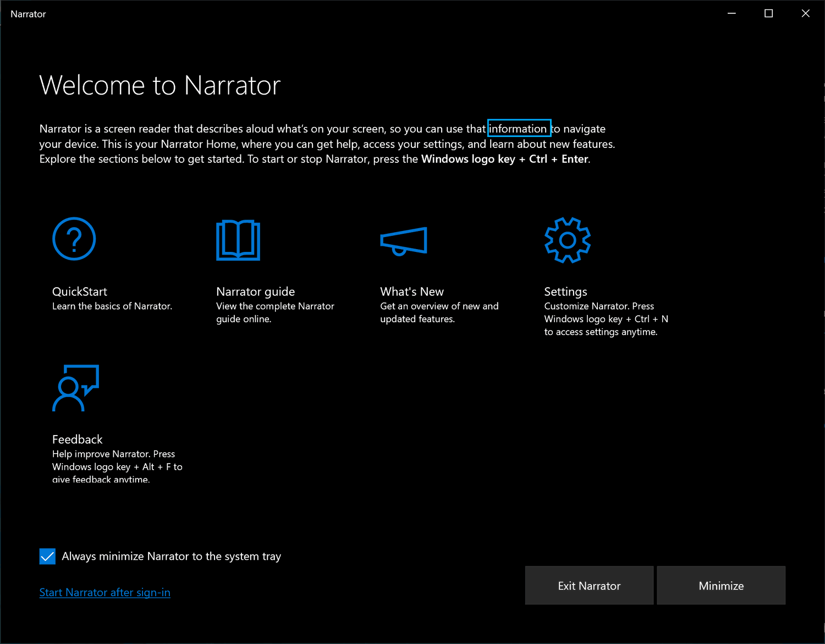
Task: Select the What's New heading text
Action: tap(412, 291)
